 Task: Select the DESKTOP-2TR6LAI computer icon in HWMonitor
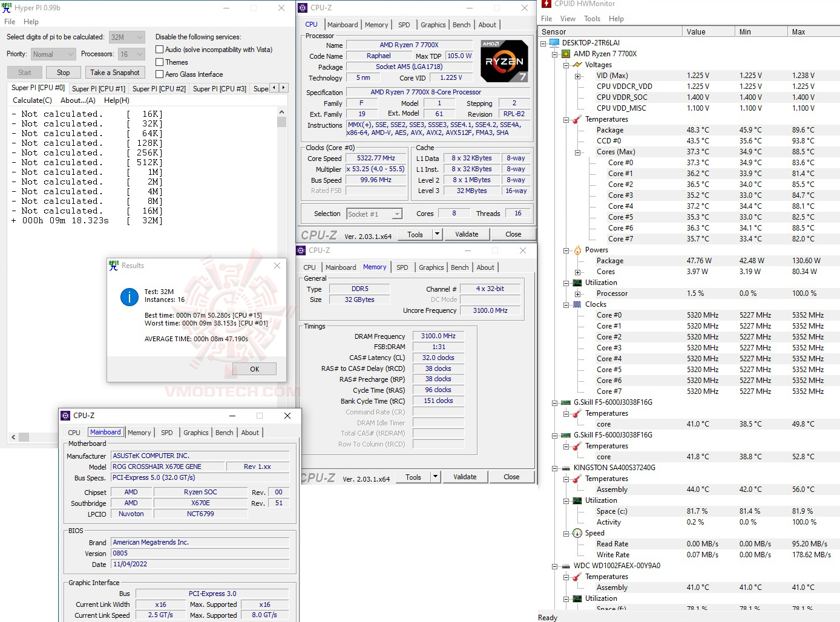coord(554,42)
